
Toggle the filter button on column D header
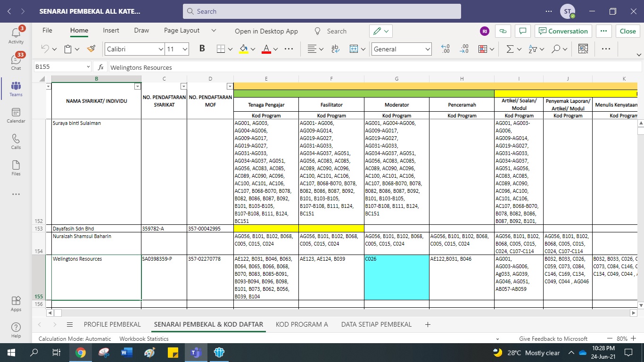(x=230, y=86)
